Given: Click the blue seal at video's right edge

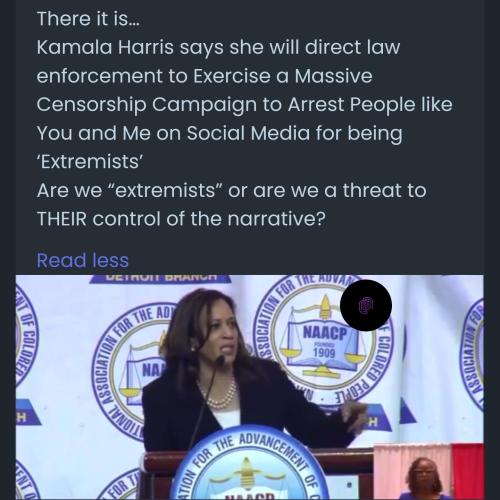Looking at the screenshot, I should [x=472, y=353].
